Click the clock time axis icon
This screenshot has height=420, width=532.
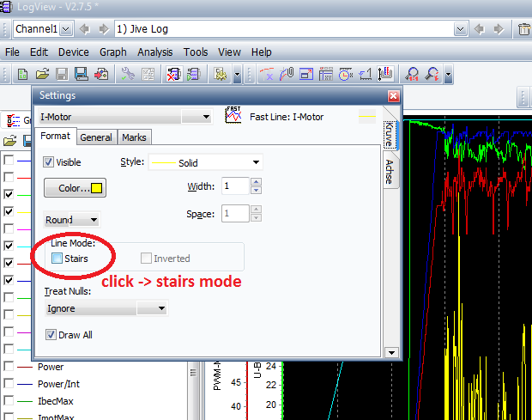(346, 74)
